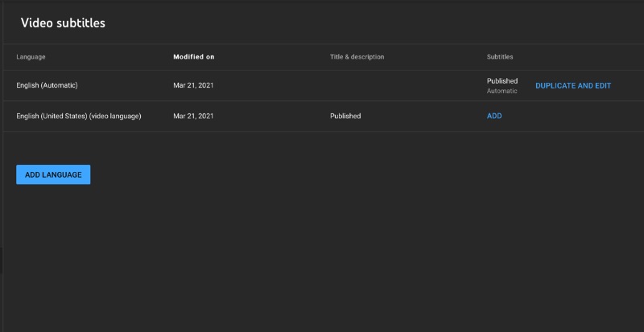The width and height of the screenshot is (644, 332).
Task: Click the Video subtitles heading
Action: 63,23
